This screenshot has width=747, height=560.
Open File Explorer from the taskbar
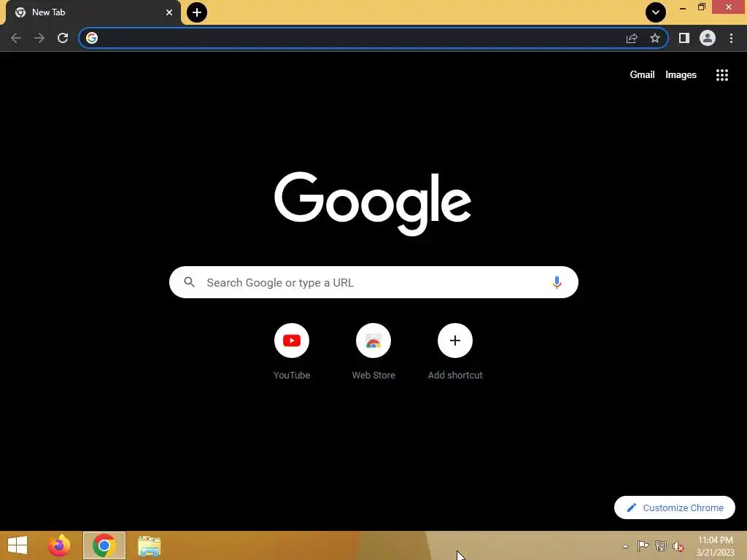tap(149, 545)
